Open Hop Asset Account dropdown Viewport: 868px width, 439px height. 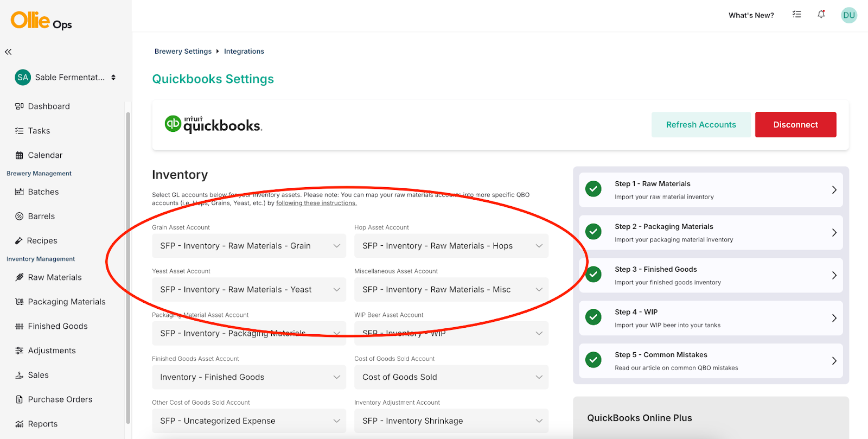coord(451,246)
